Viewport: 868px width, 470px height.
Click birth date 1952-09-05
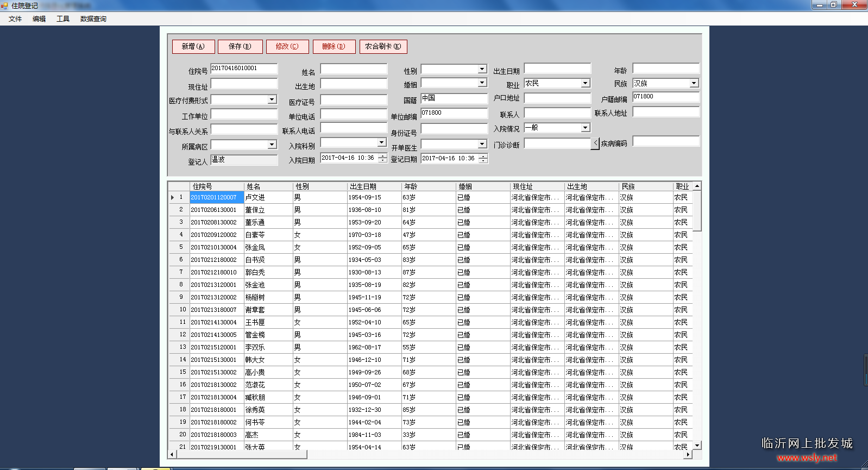point(374,248)
